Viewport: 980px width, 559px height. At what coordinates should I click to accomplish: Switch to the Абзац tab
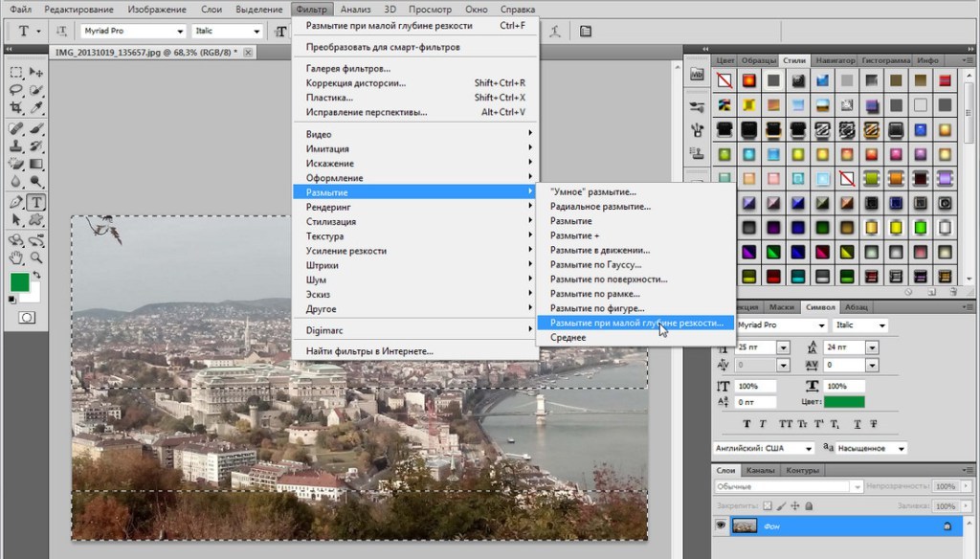(x=857, y=307)
